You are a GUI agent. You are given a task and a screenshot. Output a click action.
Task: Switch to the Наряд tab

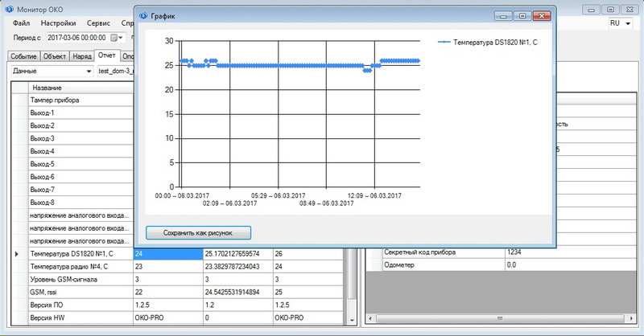tap(82, 56)
